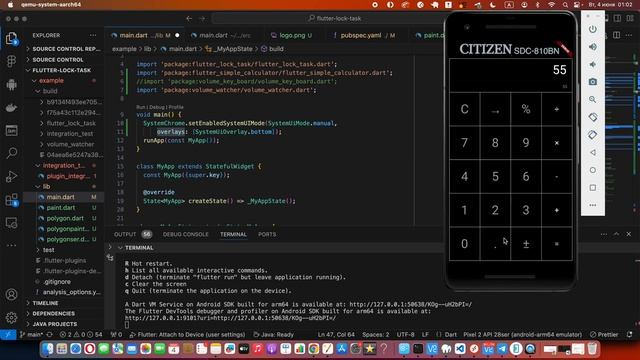Click Flutter: Attach to Device status item
Viewport: 640px width, 360px height.
pyautogui.click(x=187, y=335)
